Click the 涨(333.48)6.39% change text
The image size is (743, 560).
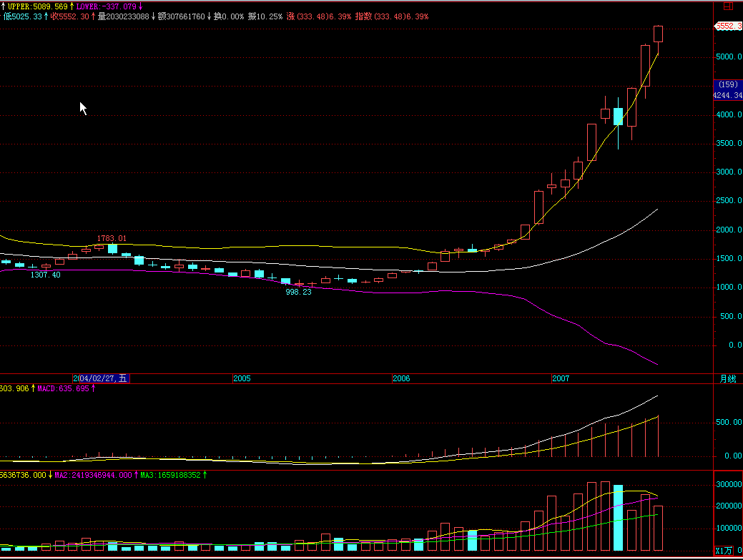[x=318, y=16]
